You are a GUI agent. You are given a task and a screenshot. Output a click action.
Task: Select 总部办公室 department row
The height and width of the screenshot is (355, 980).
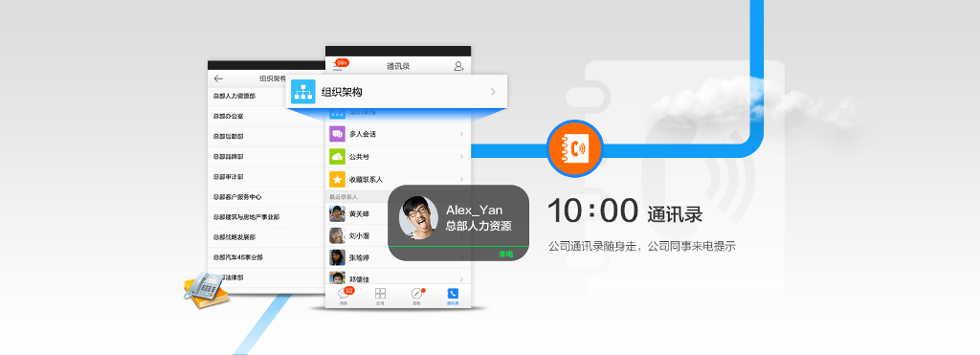266,116
